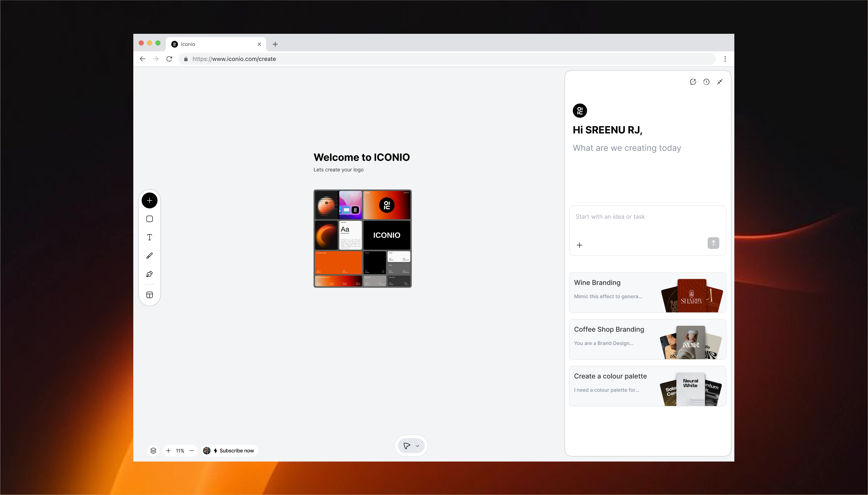868x495 pixels.
Task: Go forward in the browser
Action: (156, 59)
